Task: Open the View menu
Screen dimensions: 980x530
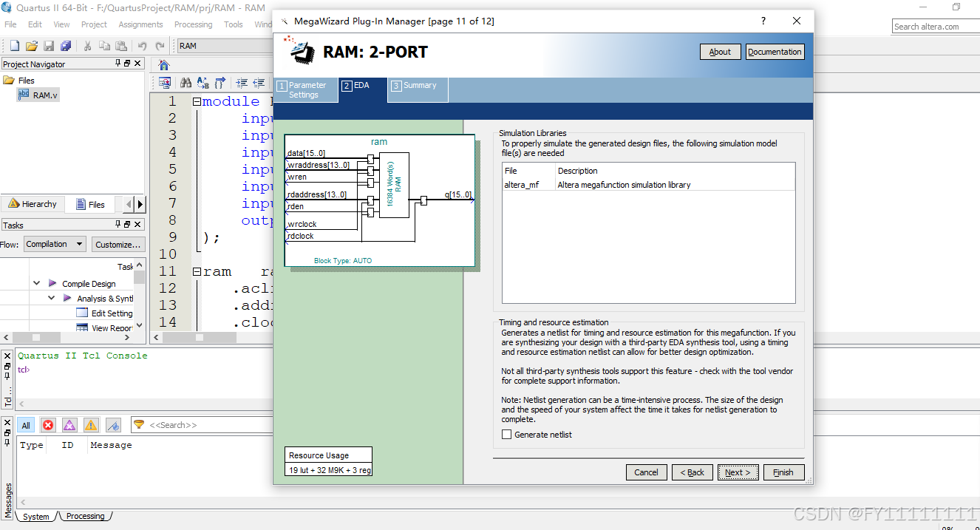Action: point(61,24)
